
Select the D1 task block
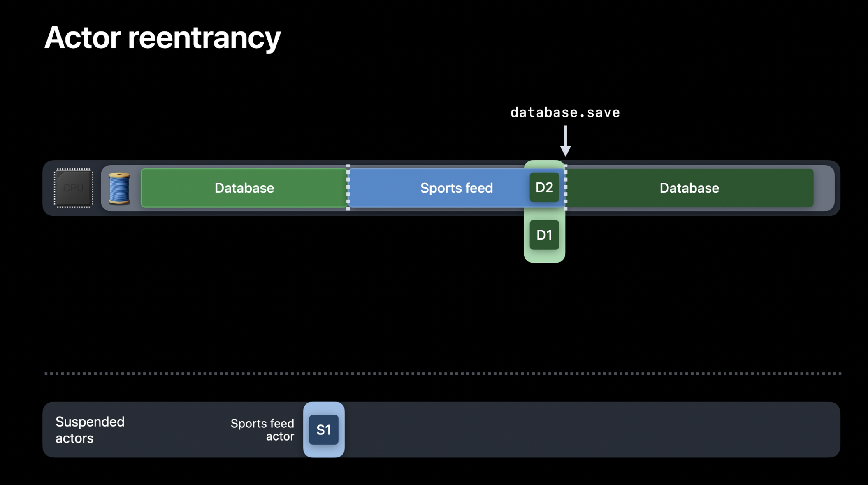tap(544, 235)
